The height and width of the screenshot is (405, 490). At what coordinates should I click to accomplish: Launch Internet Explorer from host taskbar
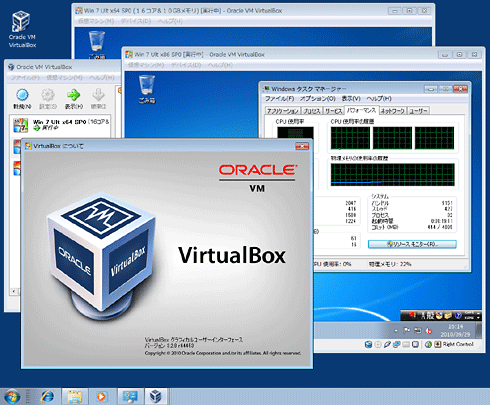click(47, 397)
